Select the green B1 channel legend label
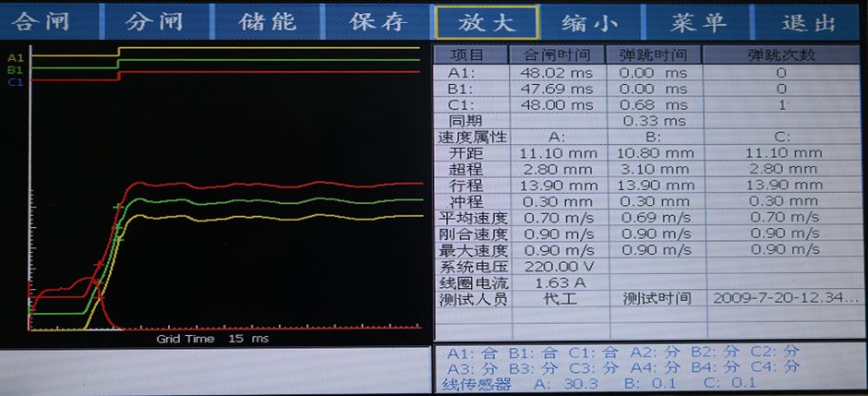 click(x=14, y=69)
